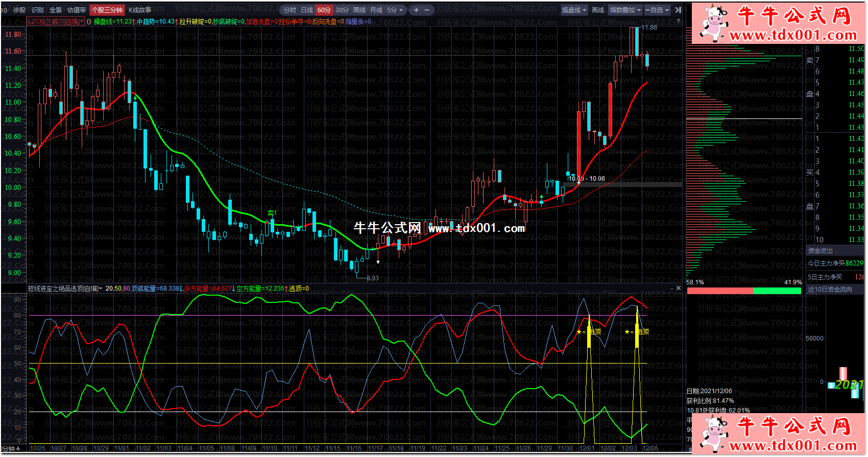Open the K线故事 tab

[x=140, y=10]
